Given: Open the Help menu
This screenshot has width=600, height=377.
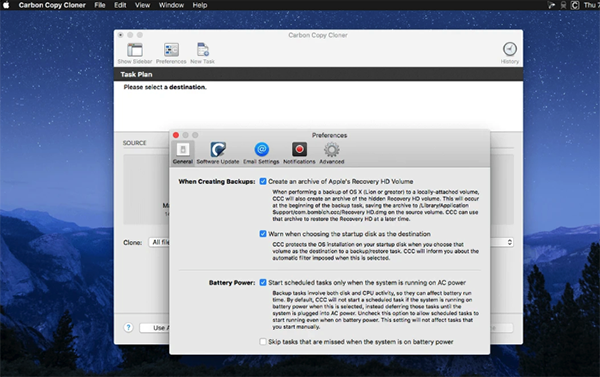Looking at the screenshot, I should pos(200,5).
